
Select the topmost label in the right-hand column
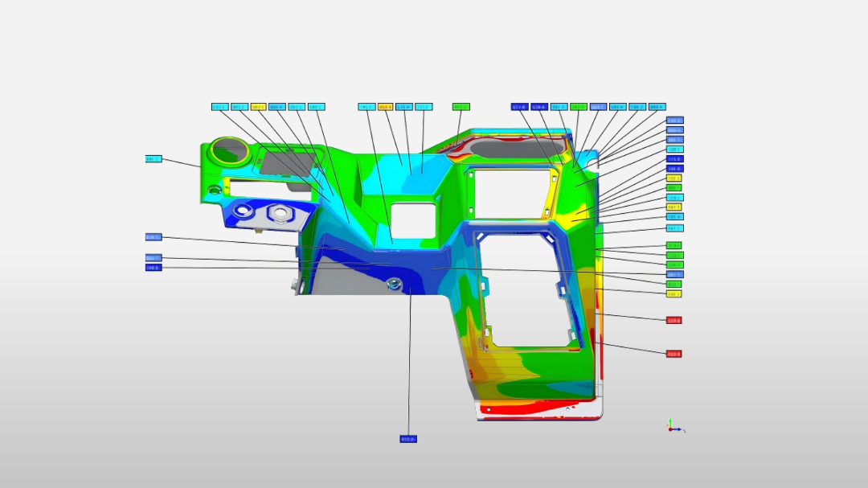pyautogui.click(x=675, y=121)
